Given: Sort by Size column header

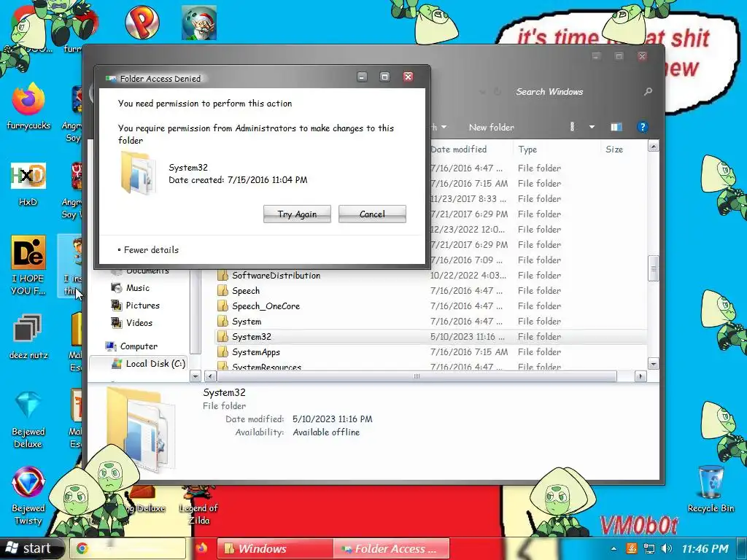Looking at the screenshot, I should tap(614, 149).
